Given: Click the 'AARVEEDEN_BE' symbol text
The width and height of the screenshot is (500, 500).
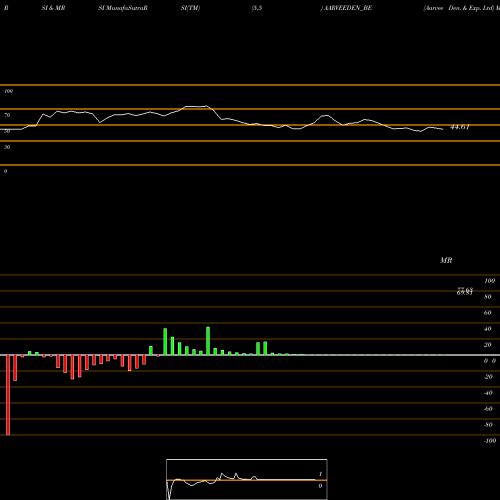Looking at the screenshot, I should point(348,8).
